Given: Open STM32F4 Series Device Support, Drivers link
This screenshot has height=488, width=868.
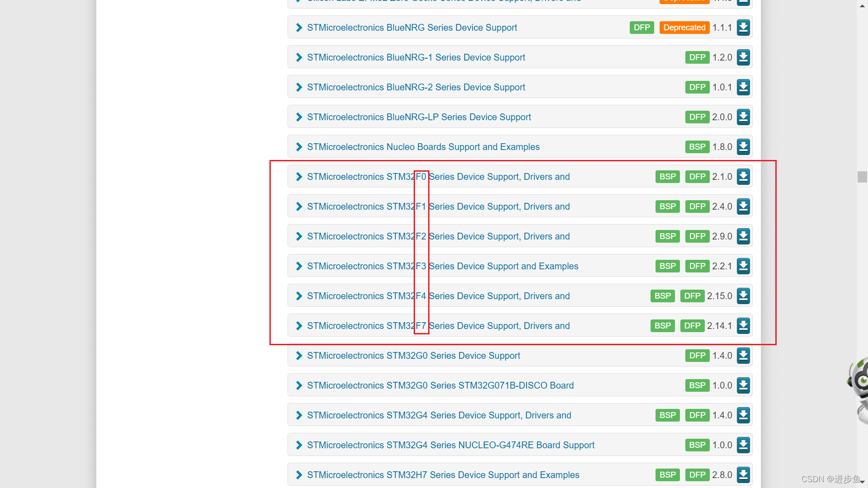Looking at the screenshot, I should [x=439, y=296].
